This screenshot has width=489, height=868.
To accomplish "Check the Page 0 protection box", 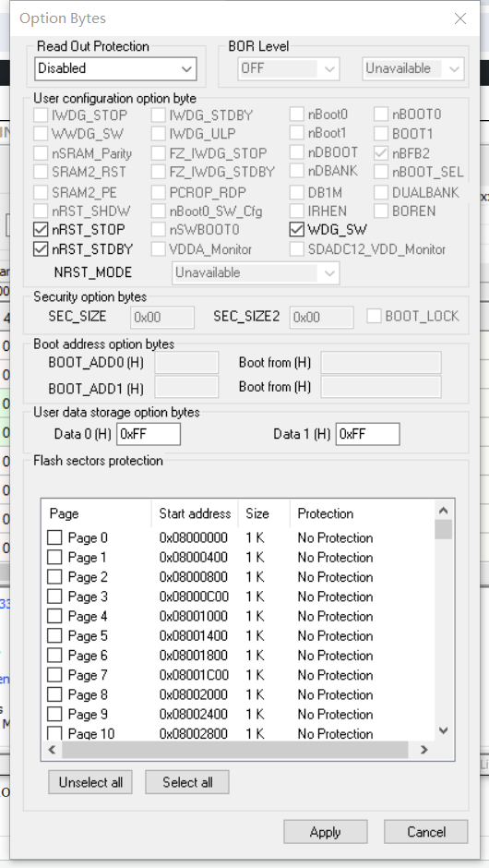I will (54, 537).
